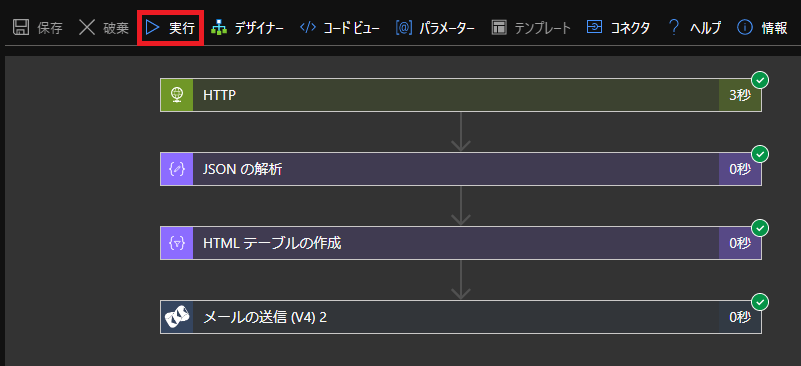Image resolution: width=801 pixels, height=366 pixels.
Task: Click the 破棄 discard X icon
Action: 87,28
